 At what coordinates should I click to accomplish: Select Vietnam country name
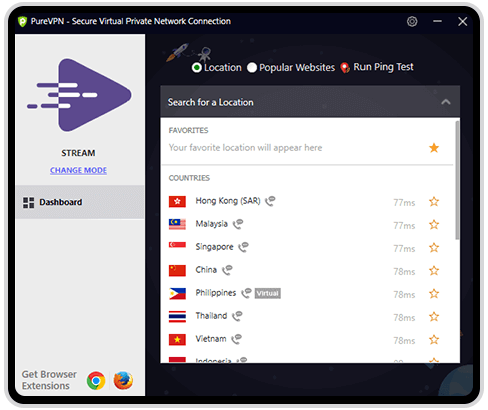coord(211,339)
